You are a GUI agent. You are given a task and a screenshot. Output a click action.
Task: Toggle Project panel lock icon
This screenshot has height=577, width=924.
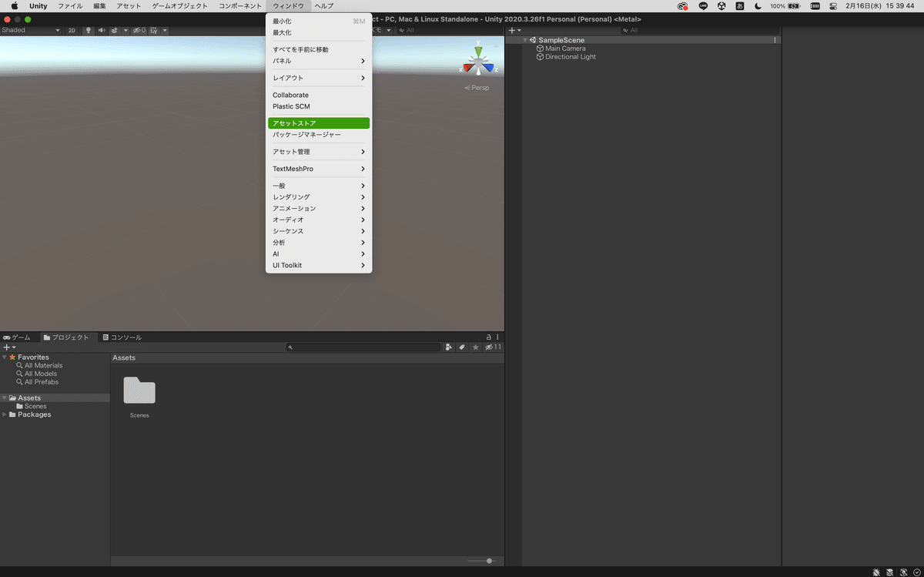pyautogui.click(x=488, y=337)
